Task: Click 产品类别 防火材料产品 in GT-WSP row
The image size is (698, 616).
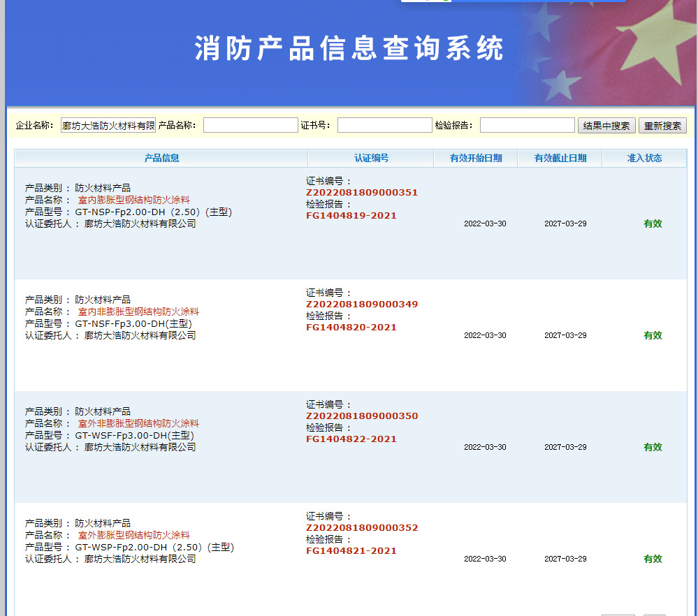Action: [78, 523]
